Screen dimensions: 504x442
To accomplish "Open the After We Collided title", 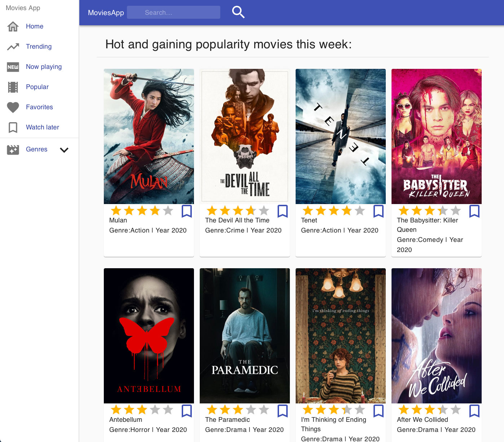I will (x=423, y=420).
